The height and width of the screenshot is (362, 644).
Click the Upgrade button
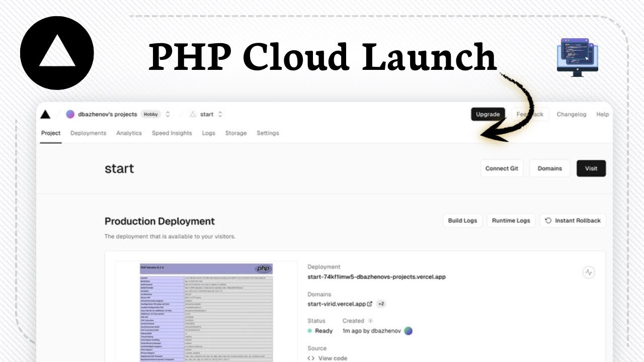488,114
